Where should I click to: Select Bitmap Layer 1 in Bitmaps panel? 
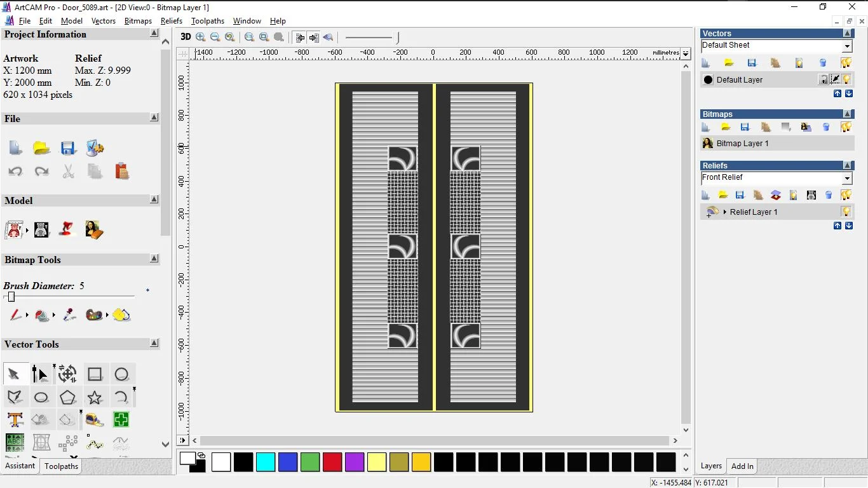(742, 144)
